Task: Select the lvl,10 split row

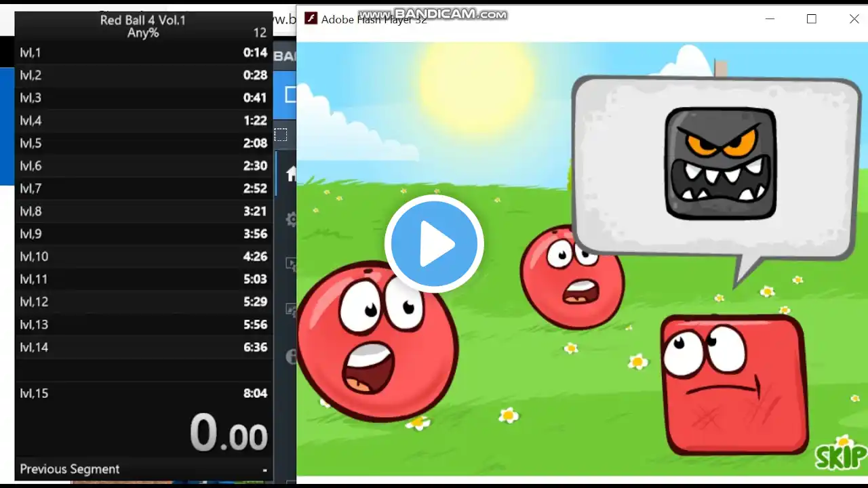Action: 144,256
